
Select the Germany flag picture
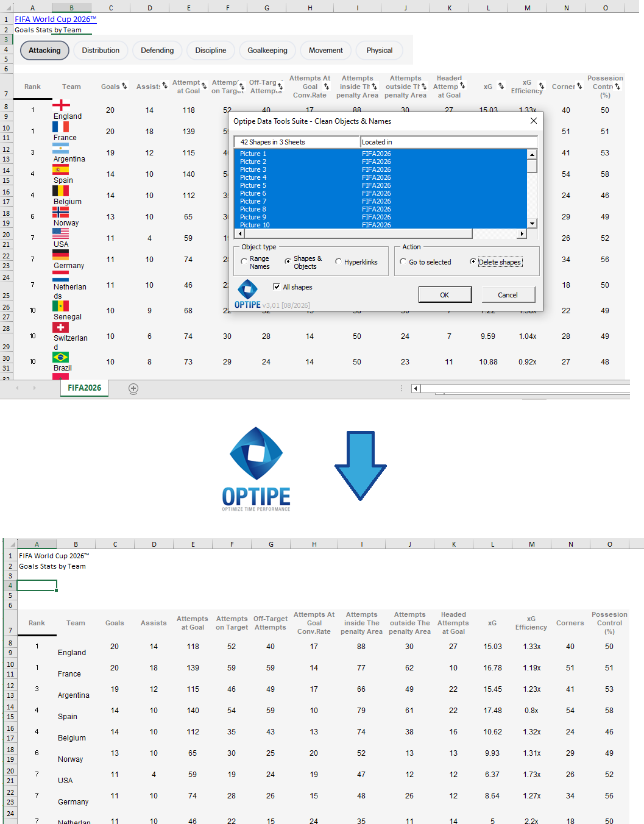(x=60, y=255)
